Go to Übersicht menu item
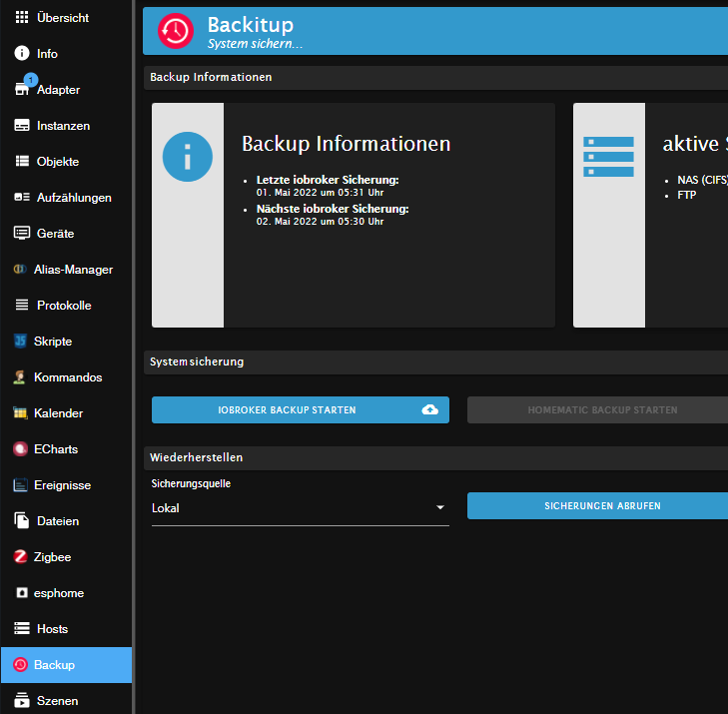This screenshot has width=728, height=714. (x=63, y=18)
